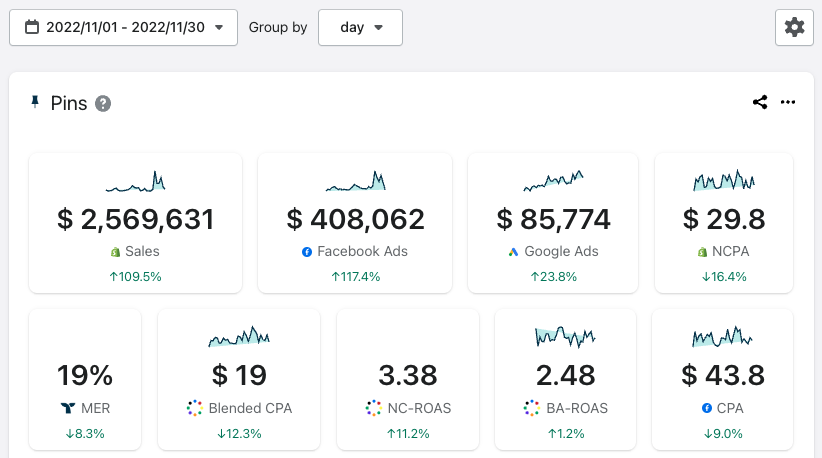Viewport: 822px width, 458px height.
Task: Click the 19% MER value
Action: 85,376
